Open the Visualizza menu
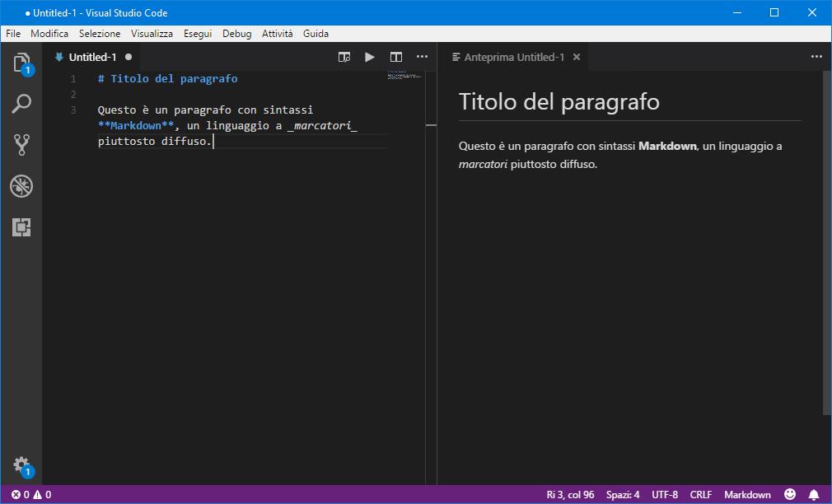 point(152,34)
